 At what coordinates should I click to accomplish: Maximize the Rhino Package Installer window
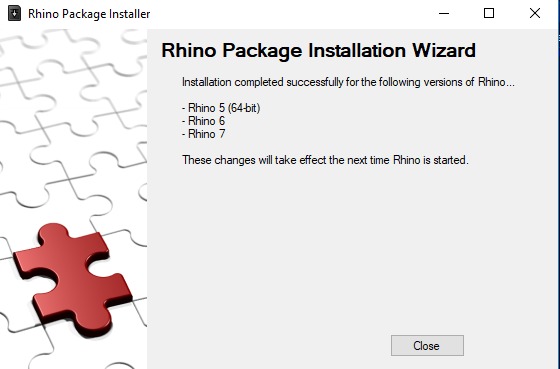pos(489,14)
